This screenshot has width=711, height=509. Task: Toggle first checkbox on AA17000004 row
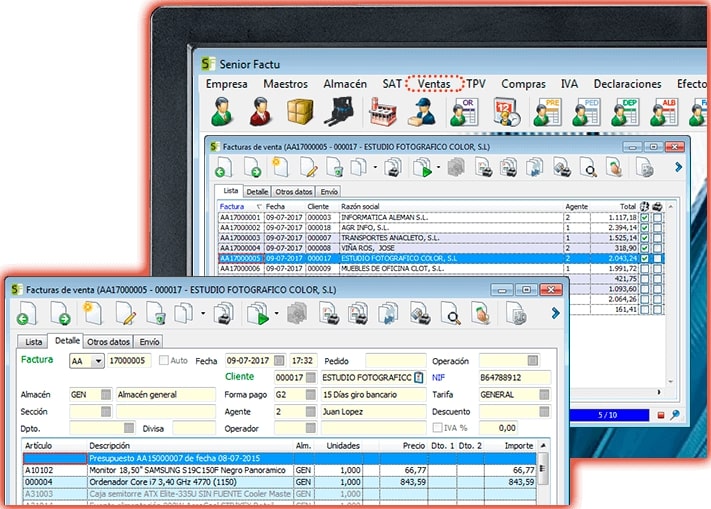(644, 248)
